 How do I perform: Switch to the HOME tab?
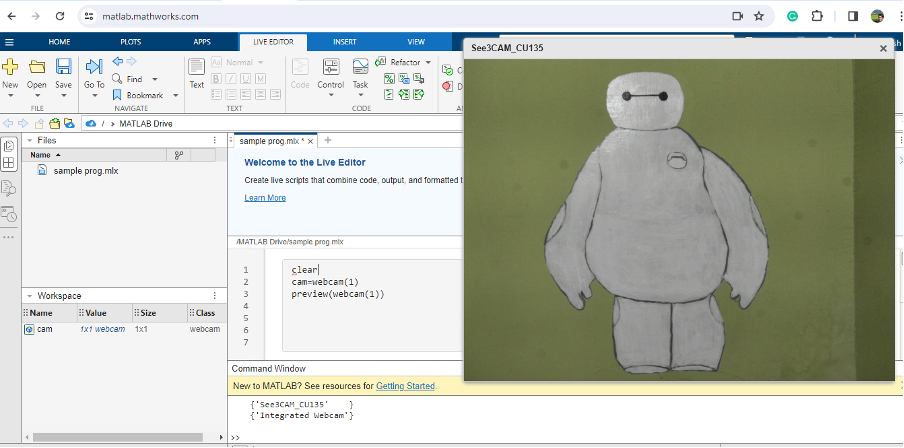[x=59, y=42]
